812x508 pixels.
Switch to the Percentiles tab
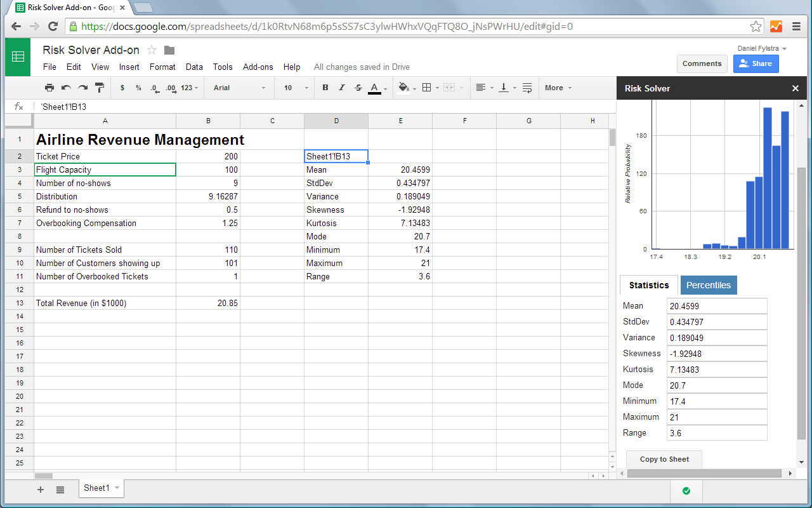pyautogui.click(x=708, y=285)
